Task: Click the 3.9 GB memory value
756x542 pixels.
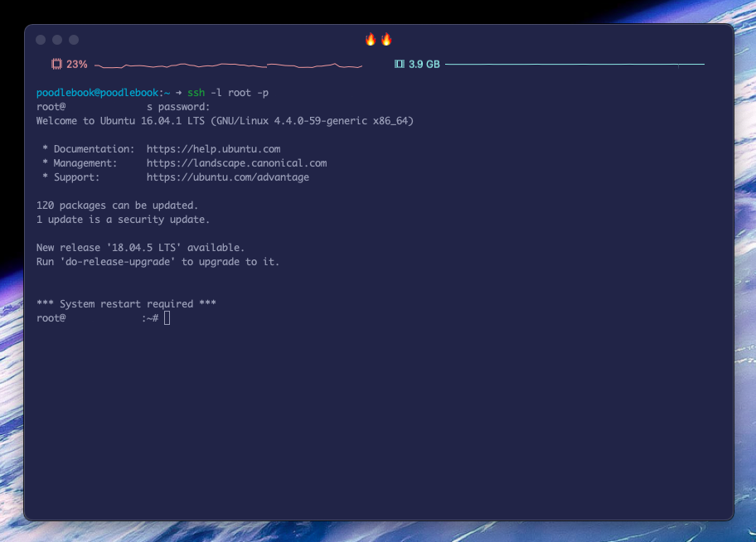Action: pyautogui.click(x=424, y=64)
